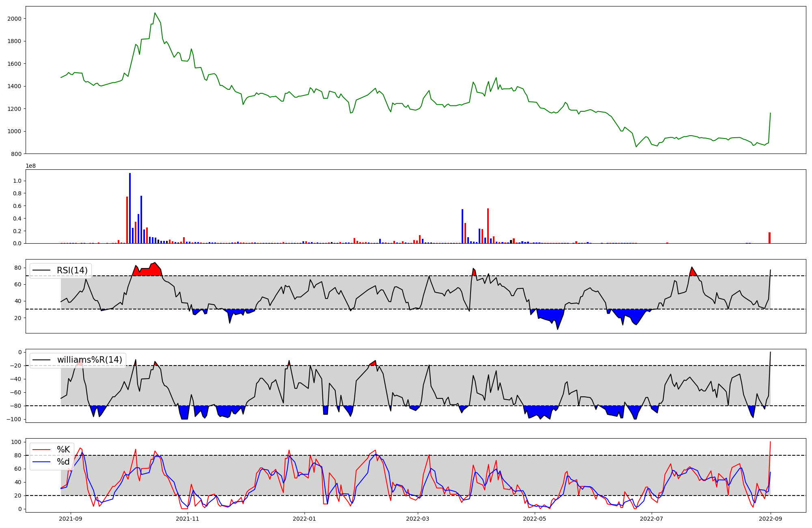Click the 2022-05 x-axis date label
Screen dimensions: 812x528
[534, 519]
